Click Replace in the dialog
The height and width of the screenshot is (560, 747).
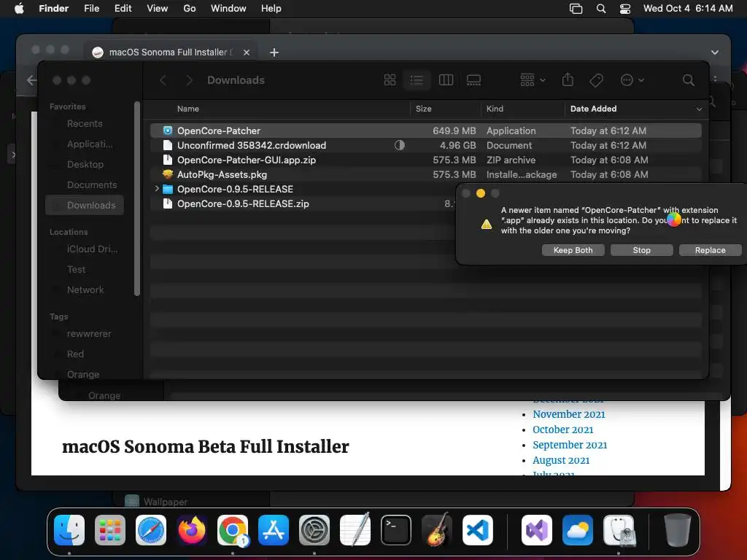(710, 250)
